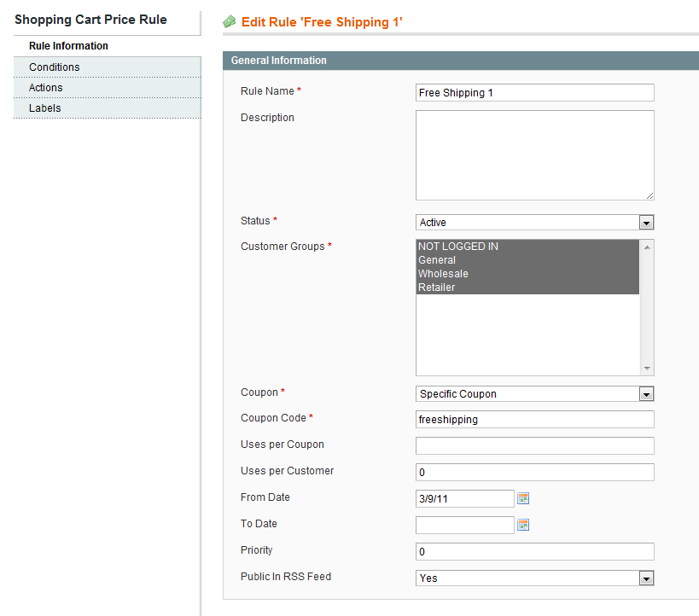Viewport: 699px width, 616px height.
Task: Focus the Description text area
Action: [534, 155]
